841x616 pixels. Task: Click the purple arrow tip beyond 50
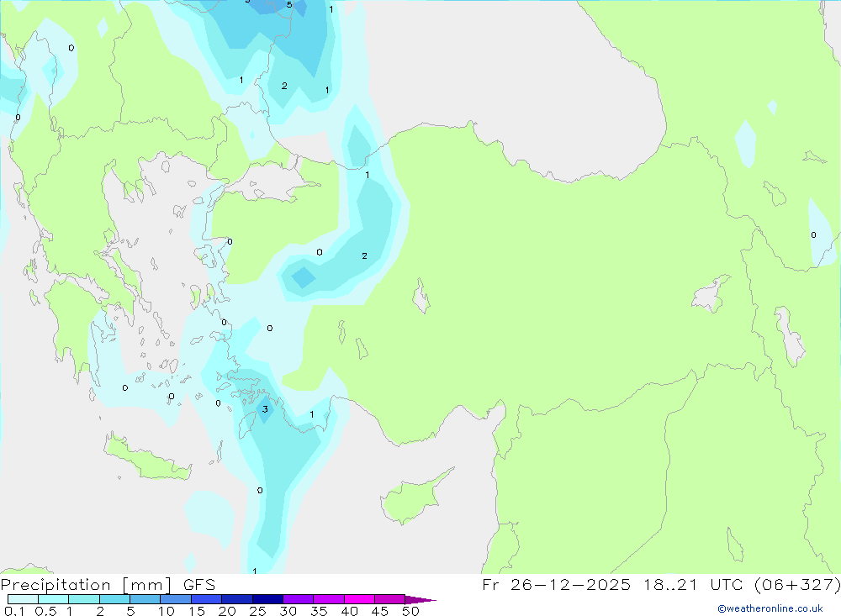point(420,600)
